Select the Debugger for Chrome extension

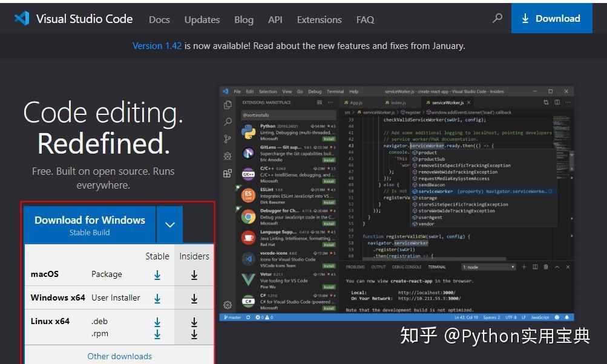pos(289,217)
